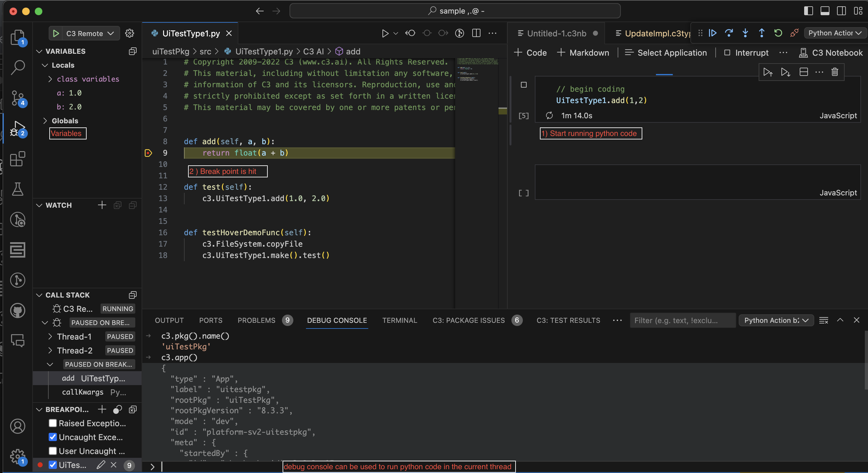Open the Extensions view
Screen dimensions: 868x473
click(17, 159)
